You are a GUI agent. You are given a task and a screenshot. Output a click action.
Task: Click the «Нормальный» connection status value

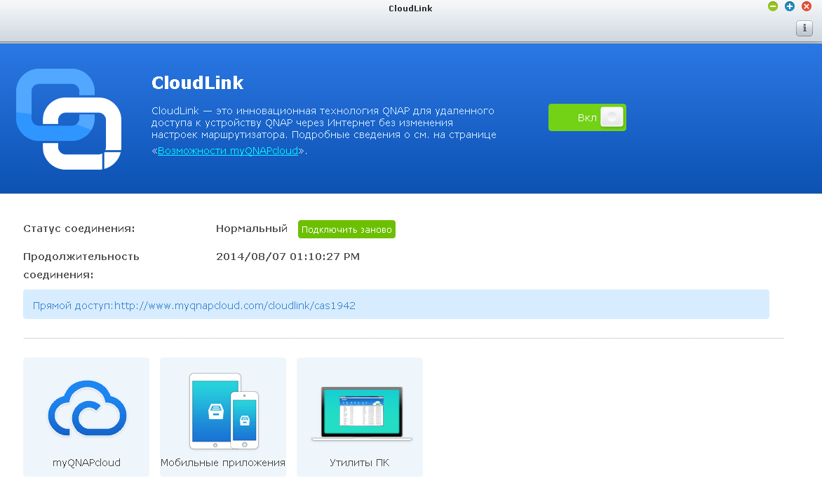252,229
